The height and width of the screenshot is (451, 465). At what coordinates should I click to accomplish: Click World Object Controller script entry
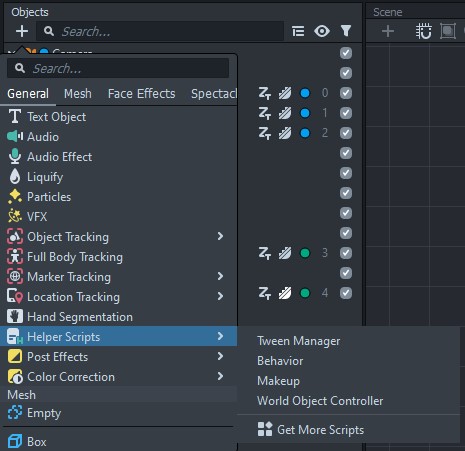pos(320,401)
